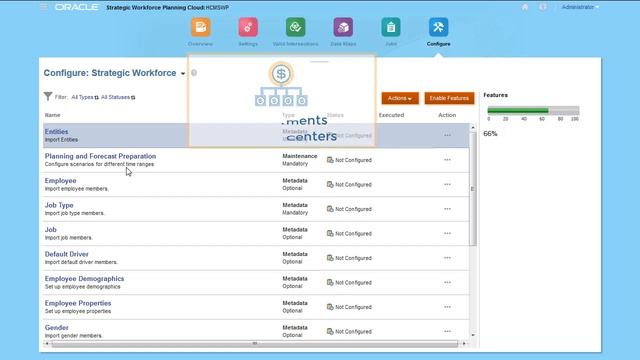Click the Action column header
This screenshot has width=640, height=360.
(447, 115)
